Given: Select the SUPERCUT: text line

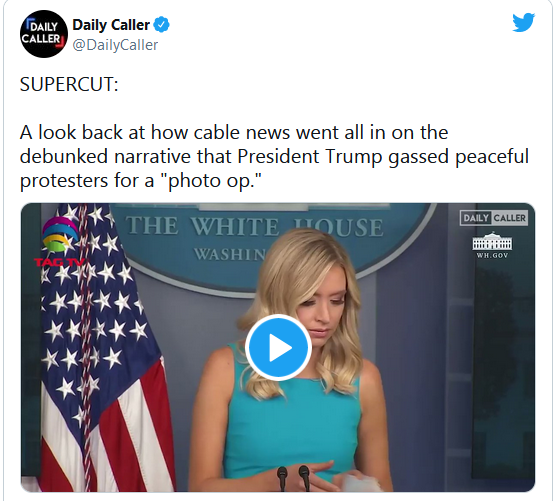Looking at the screenshot, I should coord(69,85).
